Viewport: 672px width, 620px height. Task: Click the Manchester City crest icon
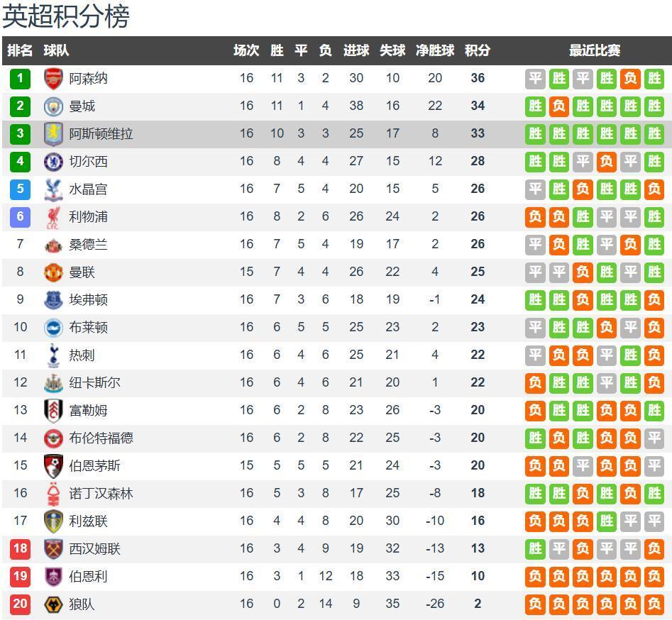pos(53,106)
